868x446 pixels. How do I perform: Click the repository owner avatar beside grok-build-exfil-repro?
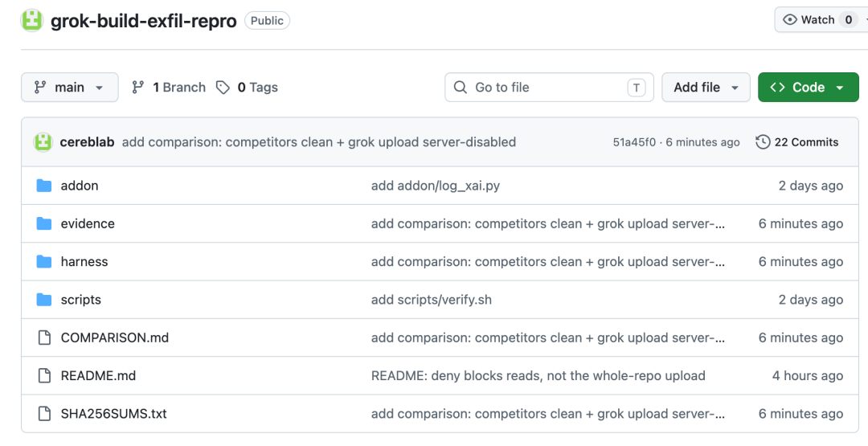click(32, 20)
